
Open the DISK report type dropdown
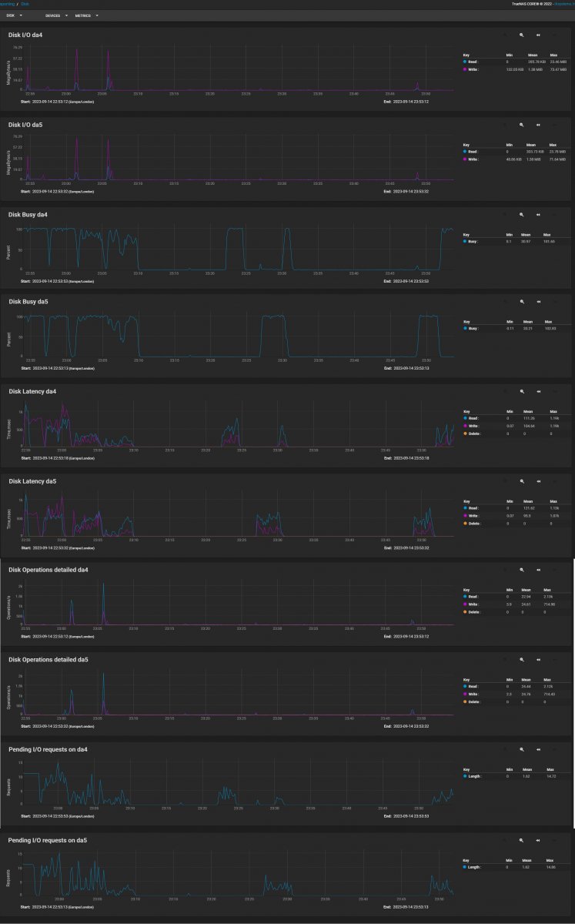coord(14,15)
